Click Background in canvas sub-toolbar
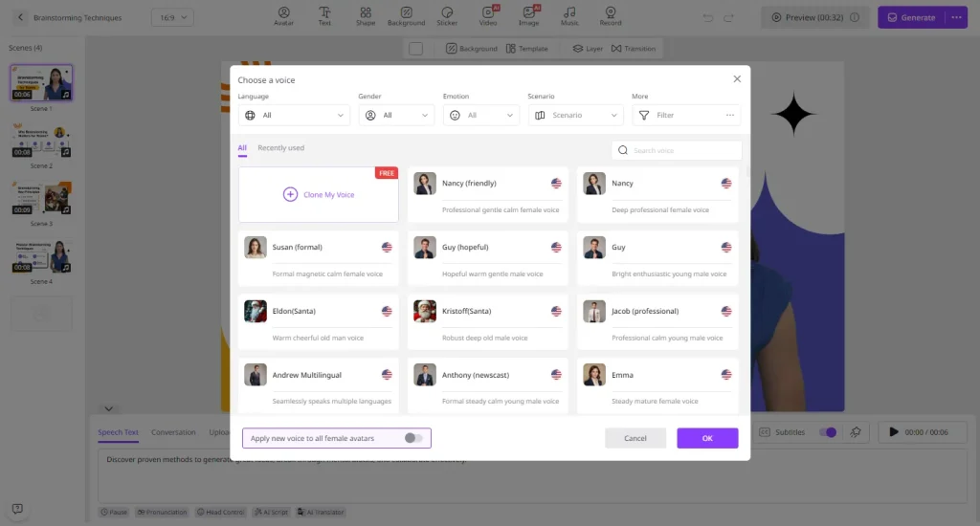Screen dimensions: 980x526 pos(472,49)
